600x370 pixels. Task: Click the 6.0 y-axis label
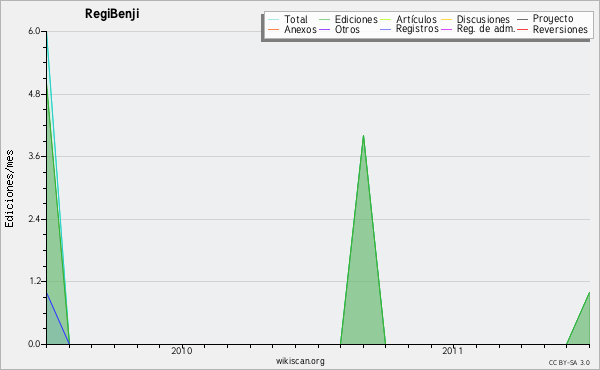coord(34,31)
